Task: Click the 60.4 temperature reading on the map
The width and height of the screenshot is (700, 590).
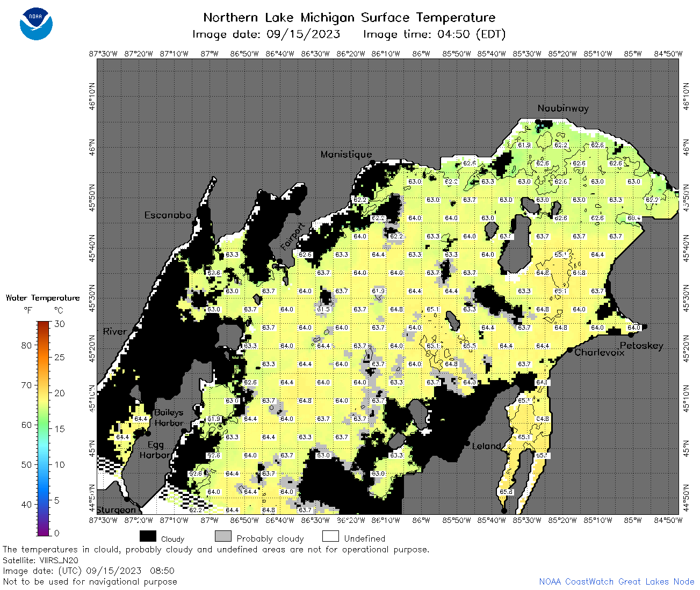Action: pyautogui.click(x=634, y=218)
